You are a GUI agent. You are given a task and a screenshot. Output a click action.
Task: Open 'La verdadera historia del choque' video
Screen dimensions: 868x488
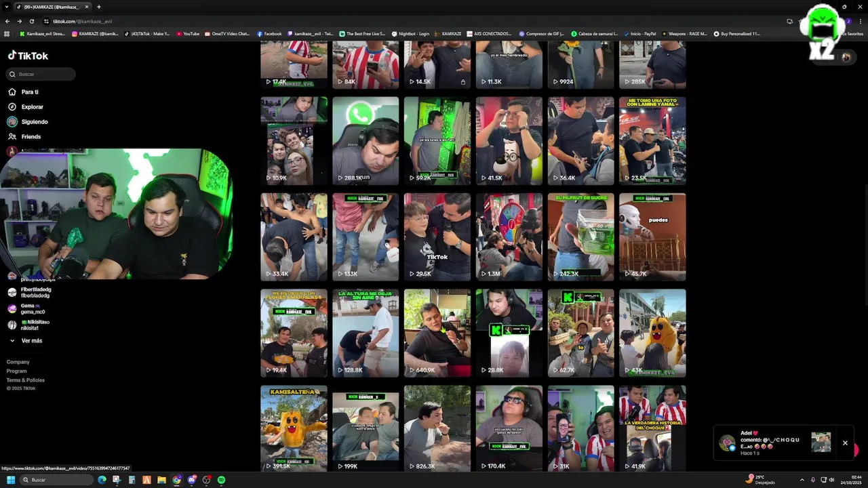click(652, 429)
